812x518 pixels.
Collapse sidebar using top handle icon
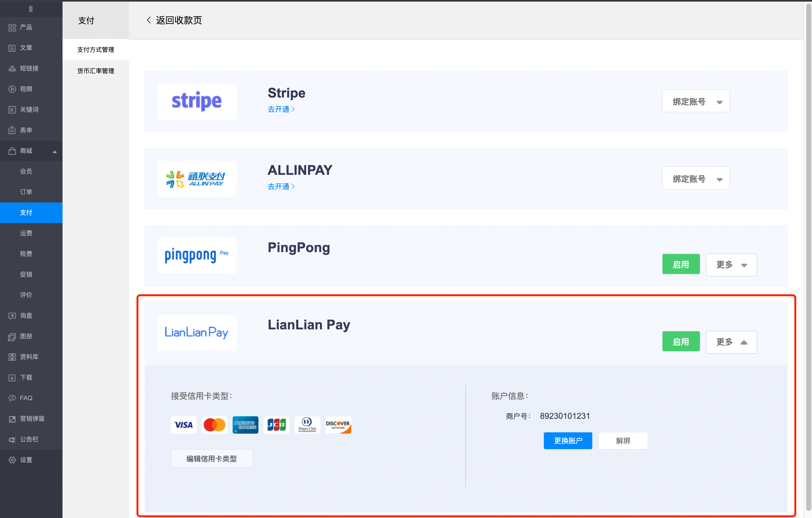pyautogui.click(x=31, y=9)
